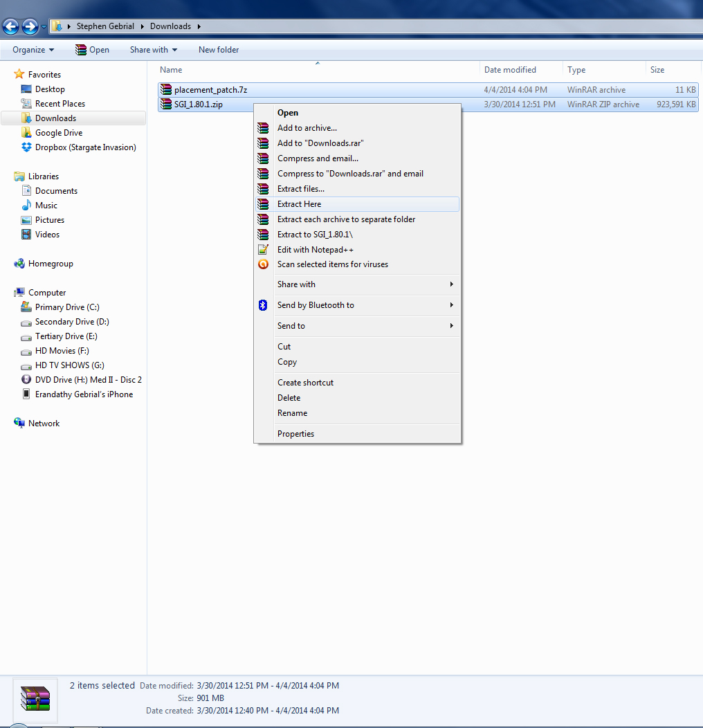Select the placement_patch.7z file name
Viewport: 703px width, 728px height.
[x=211, y=89]
